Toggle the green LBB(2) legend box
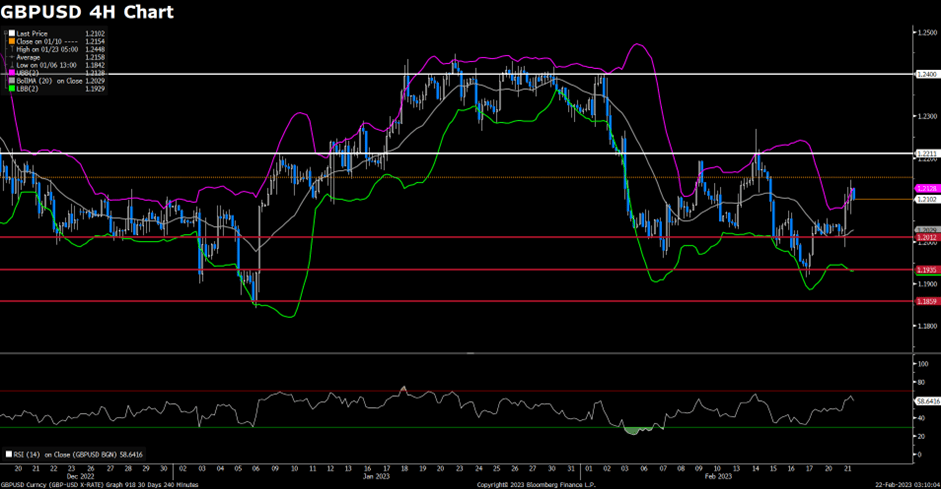The height and width of the screenshot is (489, 941). (10, 89)
